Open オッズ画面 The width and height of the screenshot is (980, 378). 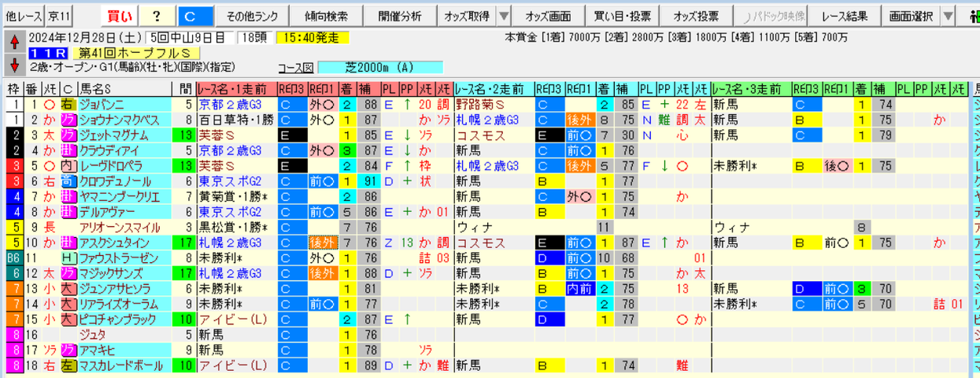click(548, 16)
